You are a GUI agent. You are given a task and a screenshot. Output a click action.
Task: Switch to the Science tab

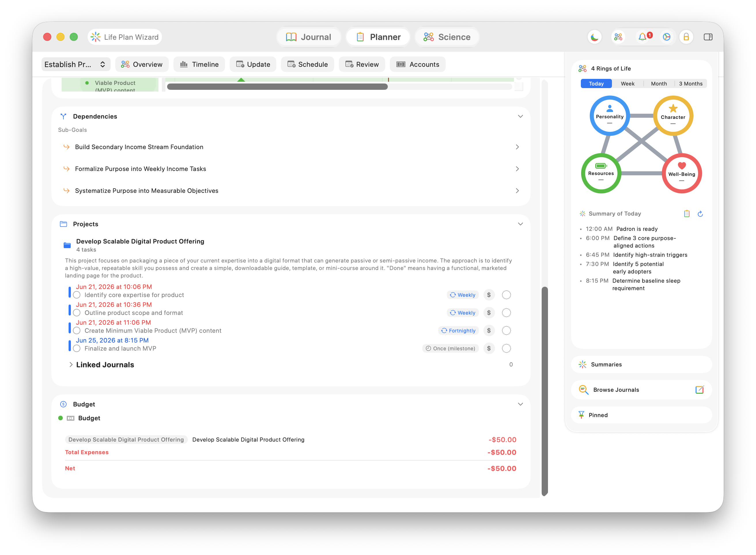pyautogui.click(x=447, y=37)
